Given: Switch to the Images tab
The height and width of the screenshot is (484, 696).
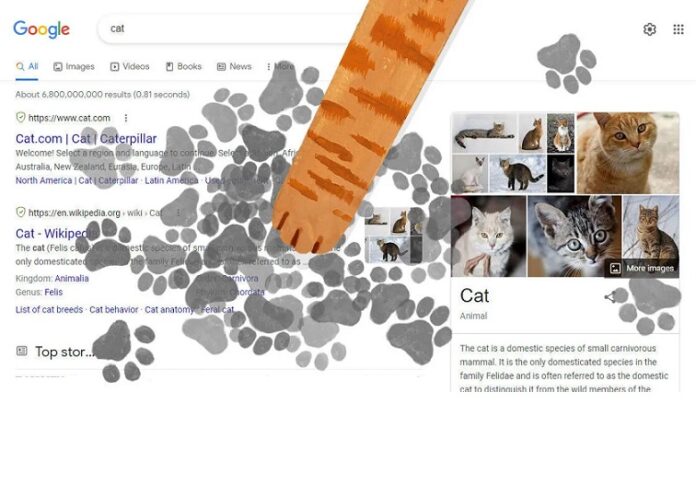Looking at the screenshot, I should point(74,67).
